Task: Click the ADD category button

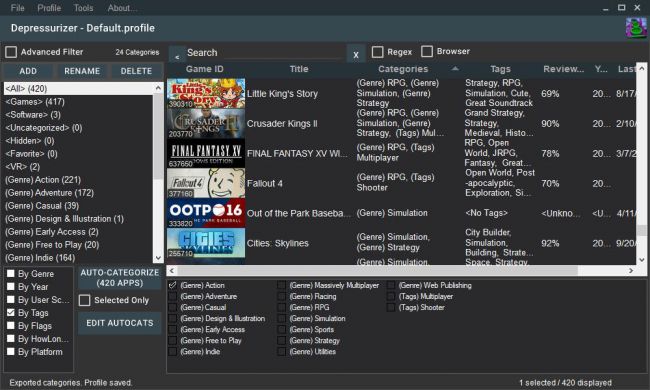Action: (28, 71)
